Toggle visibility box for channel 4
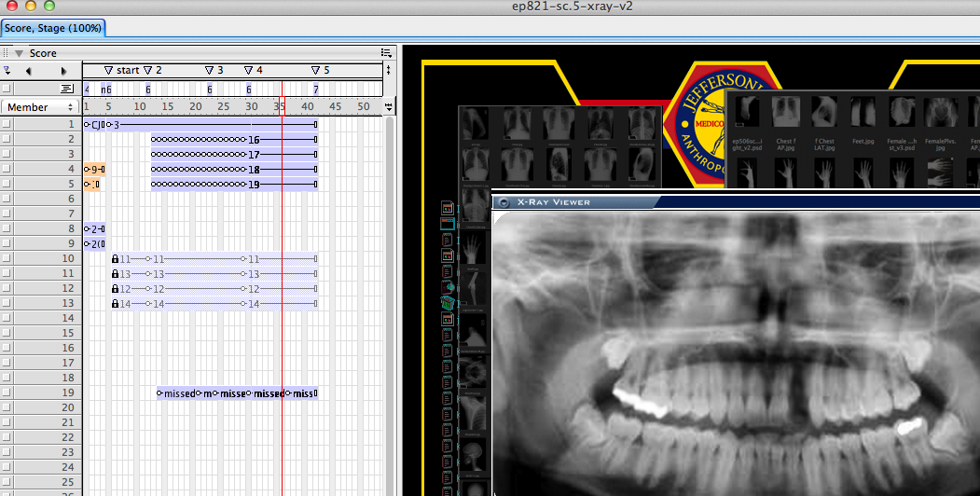Viewport: 980px width, 496px height. point(7,169)
